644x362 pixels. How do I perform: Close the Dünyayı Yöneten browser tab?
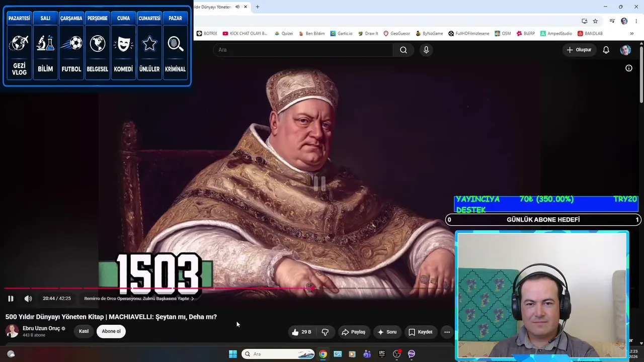coord(246,7)
